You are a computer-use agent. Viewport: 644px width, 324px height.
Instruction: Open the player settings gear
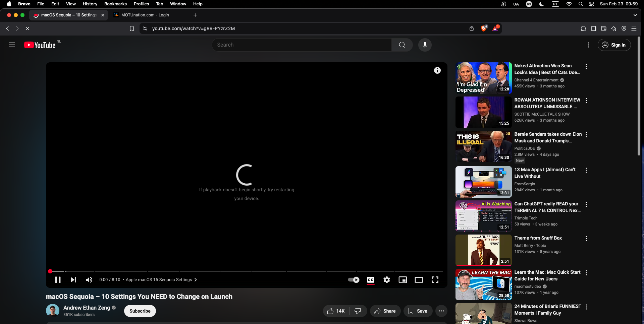tap(387, 280)
